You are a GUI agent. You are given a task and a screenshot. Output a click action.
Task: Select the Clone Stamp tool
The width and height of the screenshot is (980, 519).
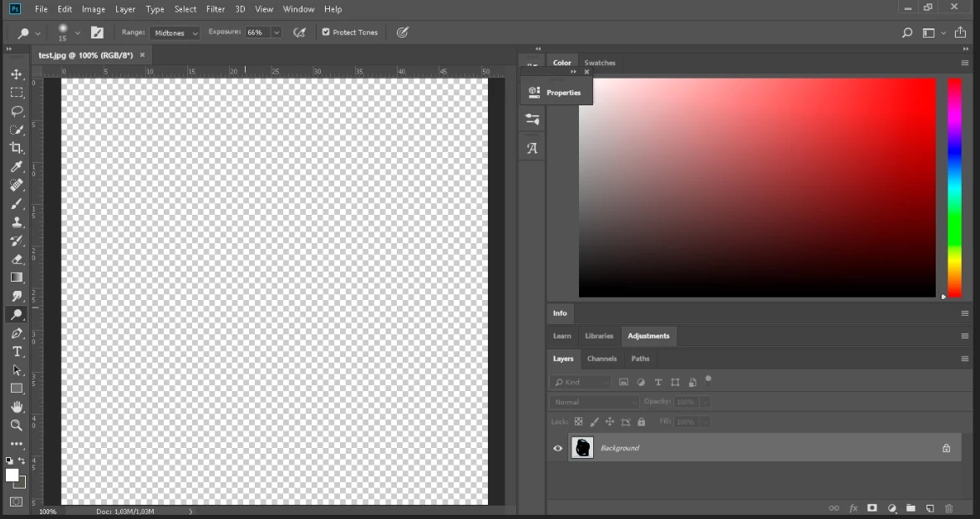(17, 222)
